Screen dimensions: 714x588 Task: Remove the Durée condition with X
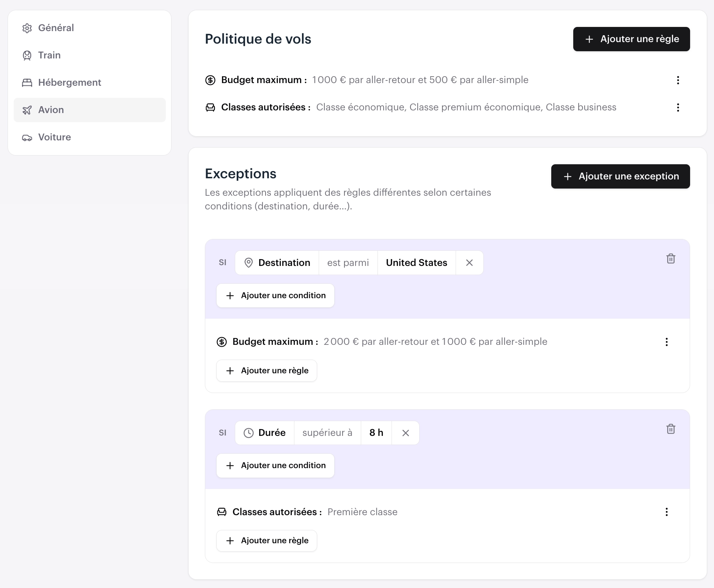pyautogui.click(x=406, y=433)
